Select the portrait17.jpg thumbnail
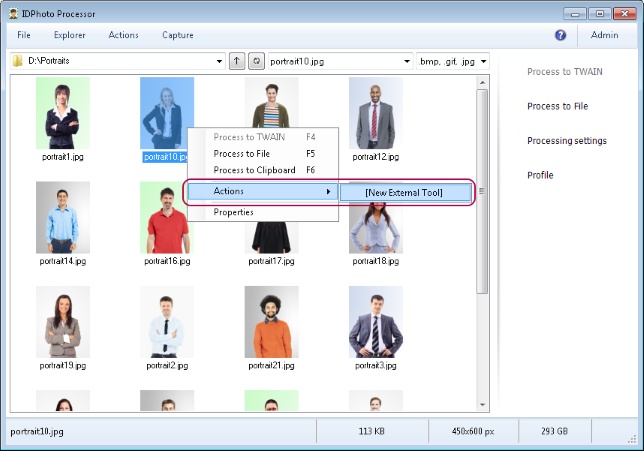Image resolution: width=644 pixels, height=451 pixels. pos(271,238)
